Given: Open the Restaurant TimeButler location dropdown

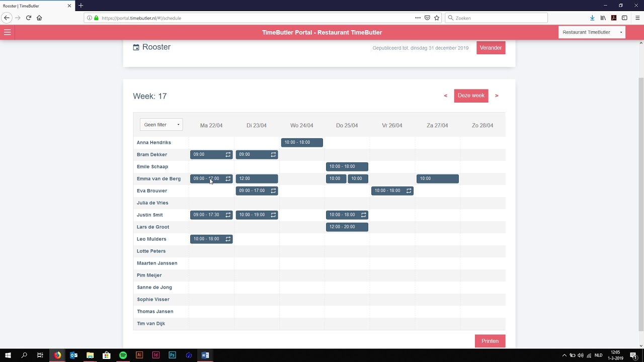Looking at the screenshot, I should coord(592,32).
